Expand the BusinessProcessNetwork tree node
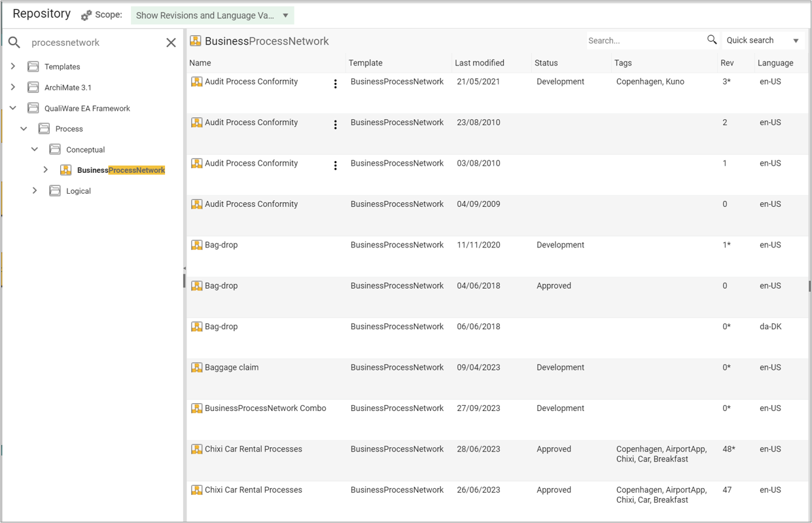The width and height of the screenshot is (812, 523). coord(46,170)
